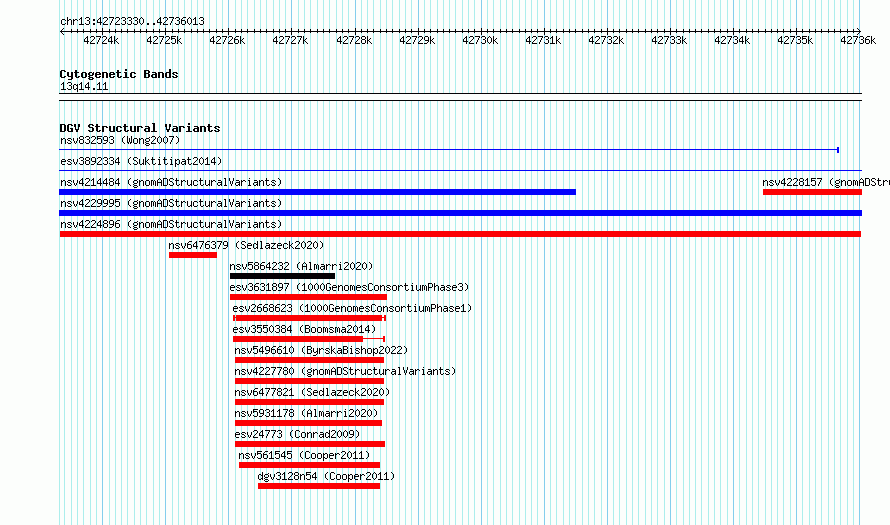Click the 42735k ruler label
Viewport: 890px width, 525px height.
click(795, 40)
